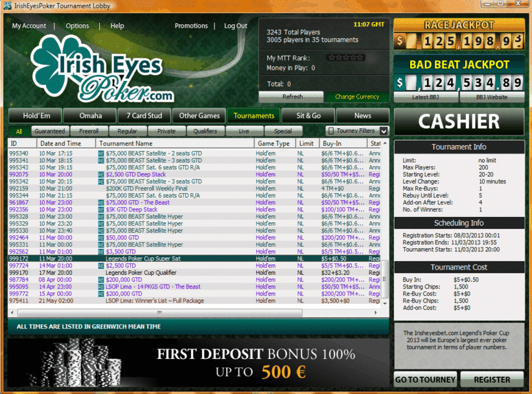The height and width of the screenshot is (394, 532).
Task: Filter tournaments by Freeroll
Action: [89, 132]
